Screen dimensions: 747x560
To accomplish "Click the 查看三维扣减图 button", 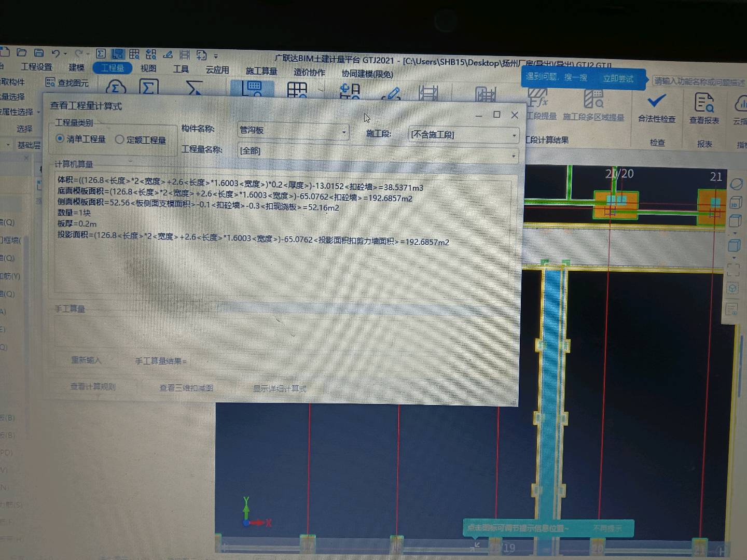I will [x=186, y=387].
